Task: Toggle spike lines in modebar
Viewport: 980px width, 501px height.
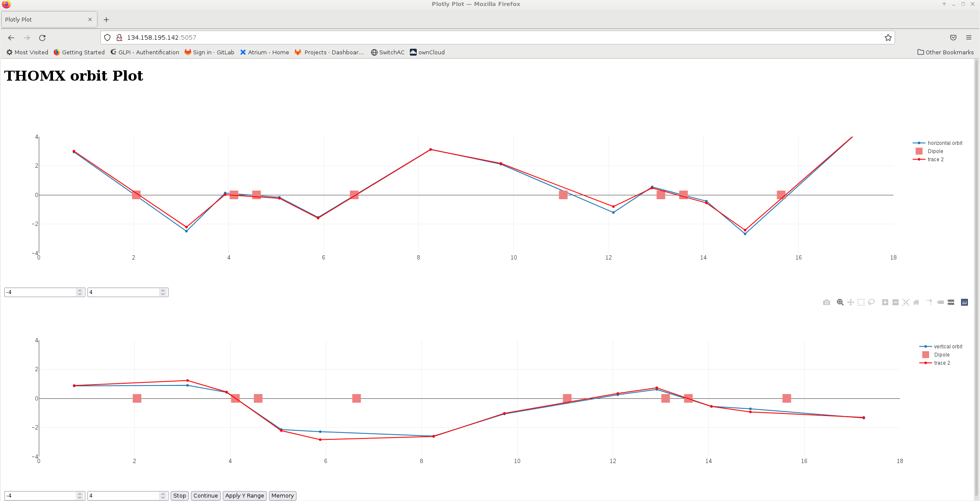Action: [930, 302]
